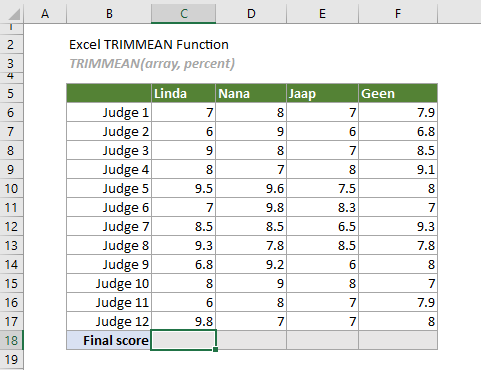The height and width of the screenshot is (370, 481).
Task: Select the 'Judge 4' label cell
Action: click(x=109, y=169)
